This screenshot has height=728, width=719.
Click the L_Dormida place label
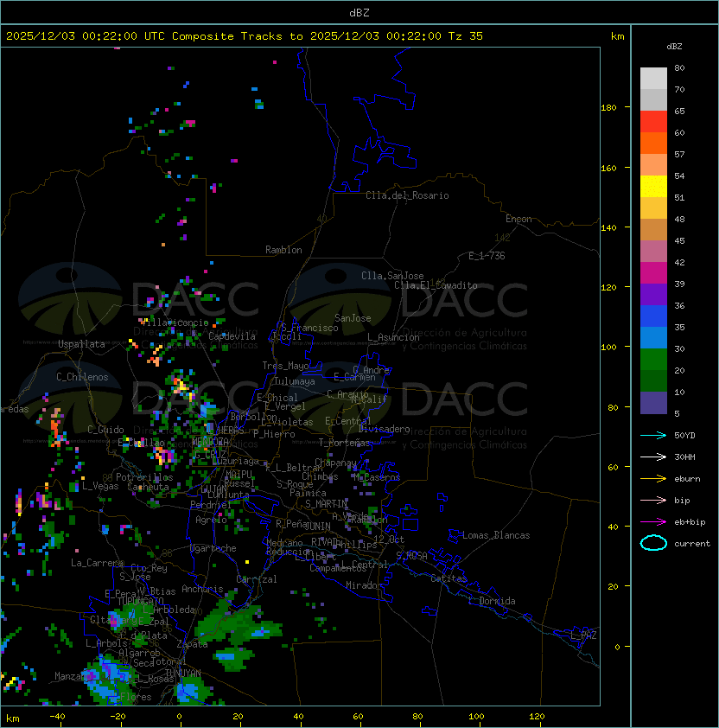[492, 601]
